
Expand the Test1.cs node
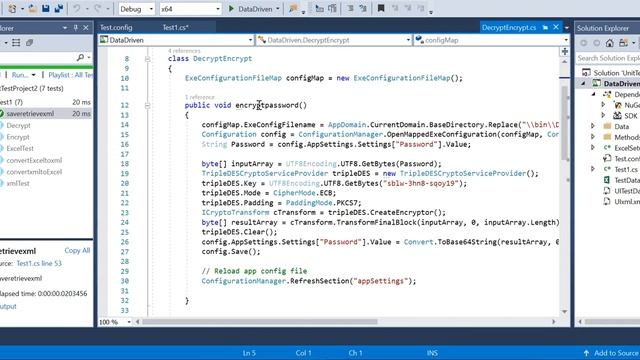coord(593,169)
